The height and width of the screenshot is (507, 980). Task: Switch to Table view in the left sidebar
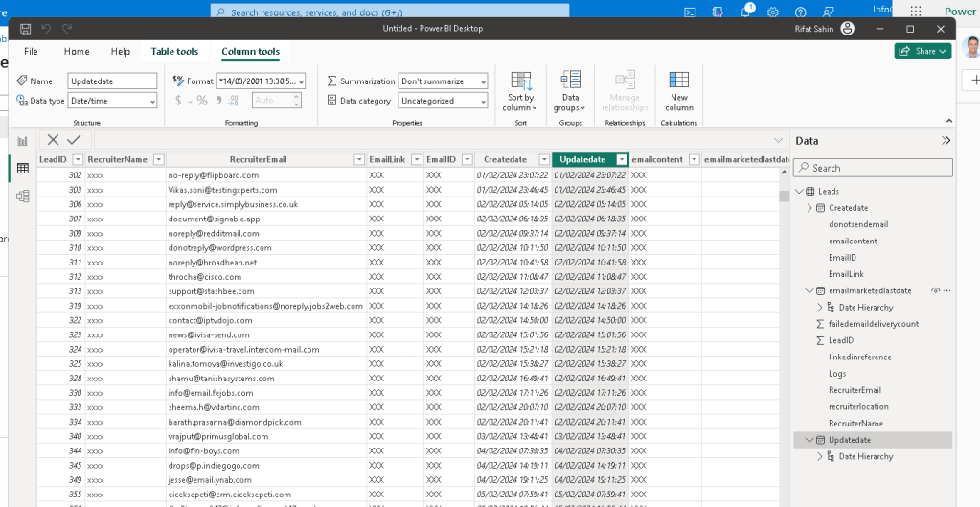pyautogui.click(x=22, y=168)
